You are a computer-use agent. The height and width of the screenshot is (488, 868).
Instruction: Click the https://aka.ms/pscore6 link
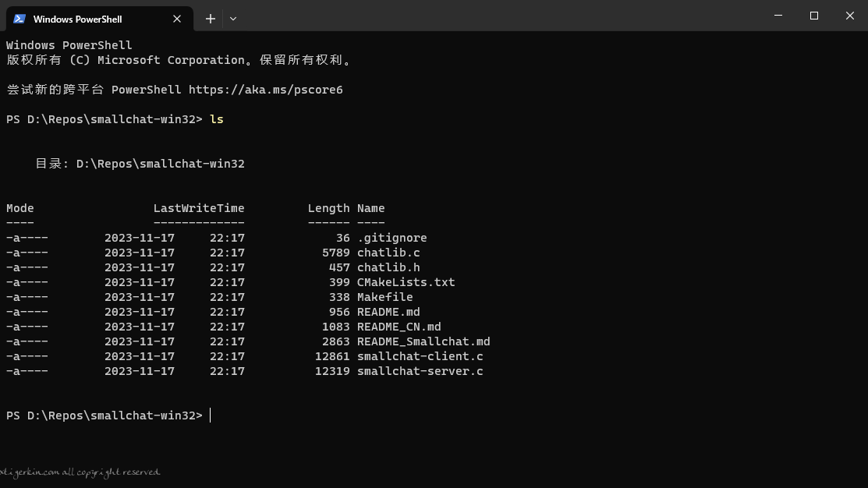266,90
